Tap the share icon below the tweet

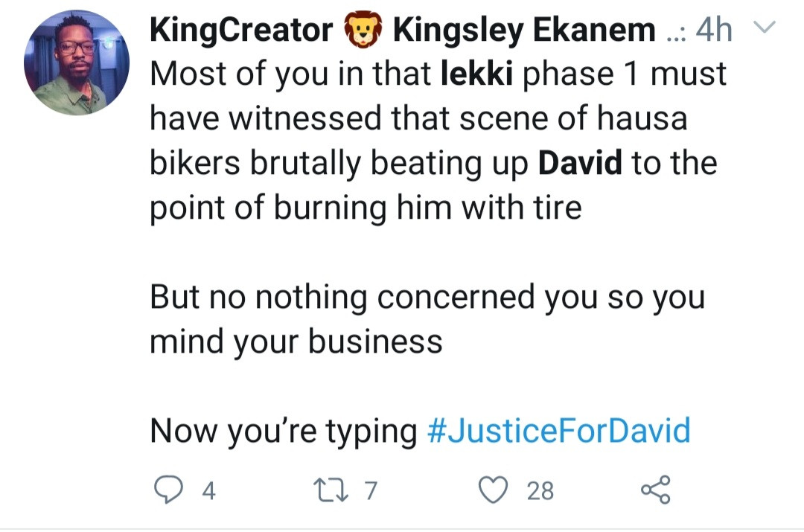click(655, 490)
